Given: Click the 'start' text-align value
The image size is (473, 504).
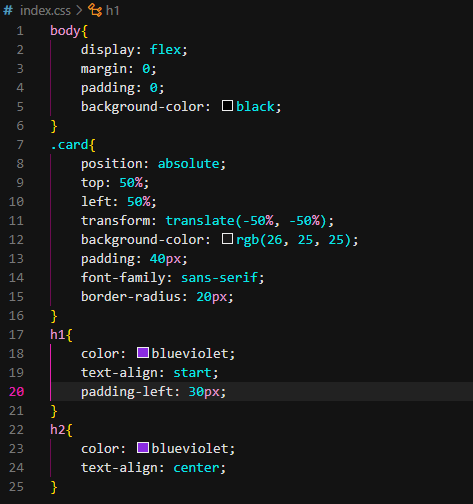Looking at the screenshot, I should 192,373.
